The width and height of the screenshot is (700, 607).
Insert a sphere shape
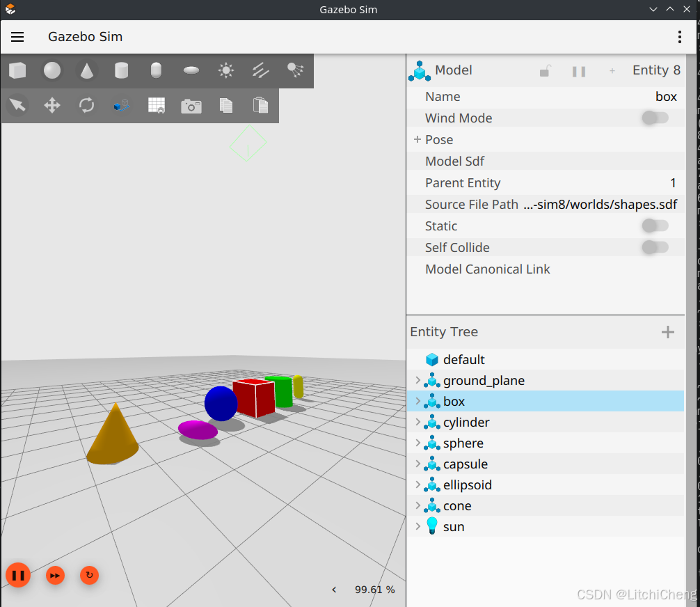click(x=51, y=70)
